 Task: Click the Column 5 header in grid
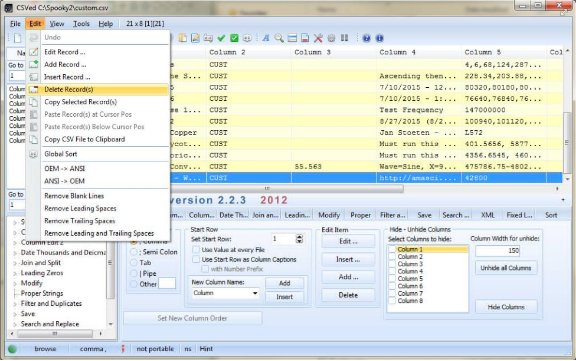click(504, 52)
